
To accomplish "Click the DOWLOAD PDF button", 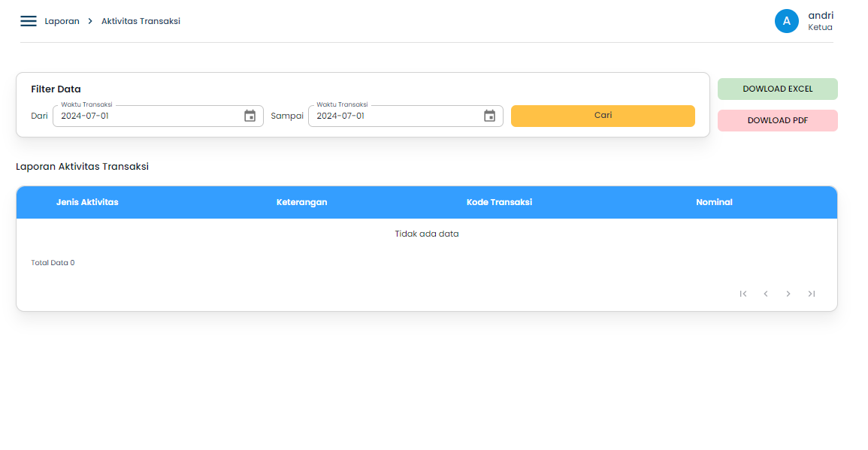I will 777,120.
